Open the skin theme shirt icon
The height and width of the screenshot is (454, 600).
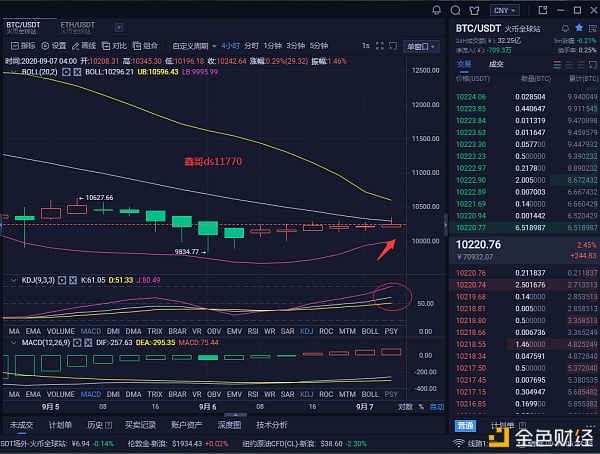pyautogui.click(x=474, y=10)
